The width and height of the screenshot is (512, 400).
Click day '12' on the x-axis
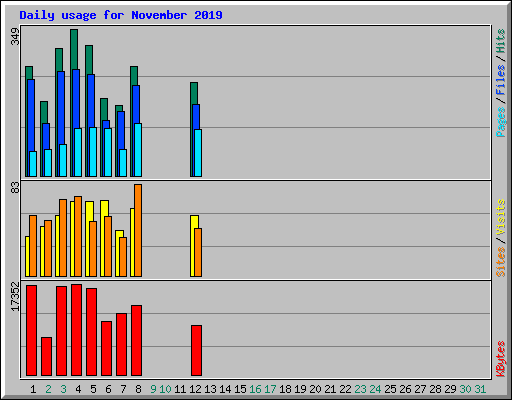pyautogui.click(x=195, y=389)
